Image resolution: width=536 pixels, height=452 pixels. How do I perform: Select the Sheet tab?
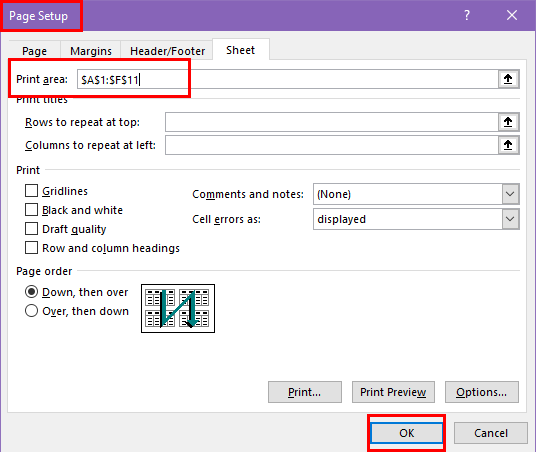(241, 50)
